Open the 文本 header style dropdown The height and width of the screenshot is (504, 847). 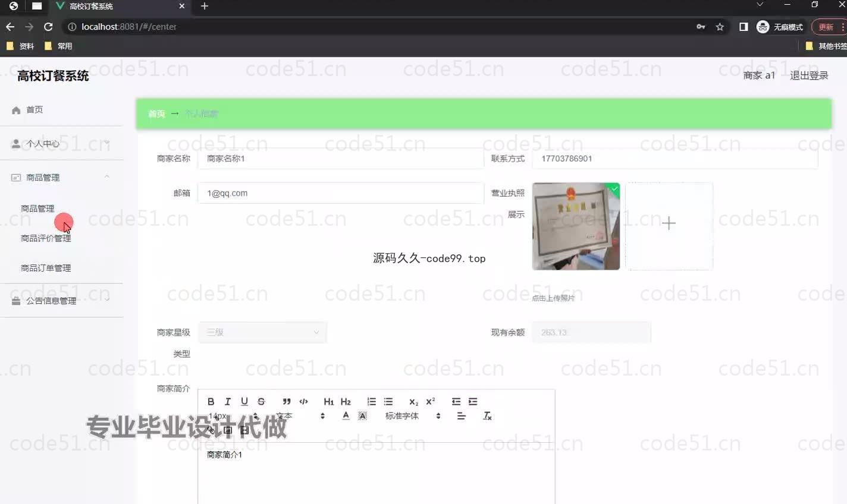pos(300,416)
